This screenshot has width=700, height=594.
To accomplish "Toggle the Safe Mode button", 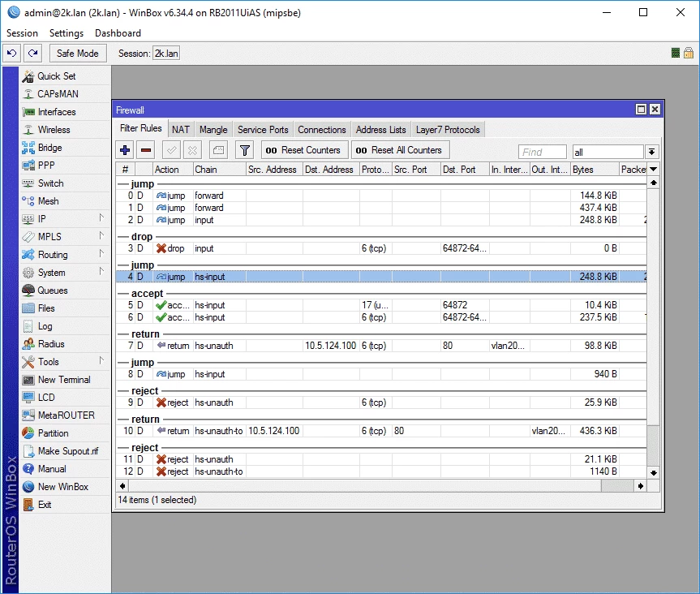I will pos(78,53).
